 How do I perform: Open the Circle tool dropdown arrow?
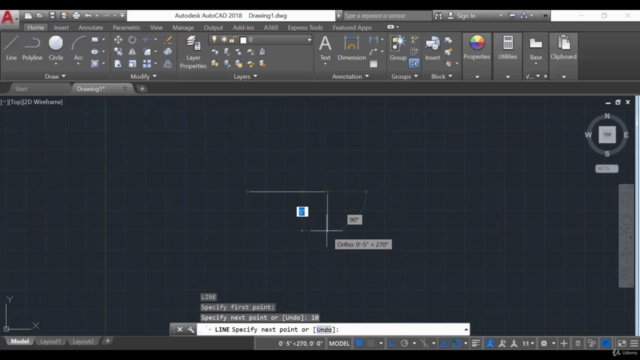click(56, 64)
